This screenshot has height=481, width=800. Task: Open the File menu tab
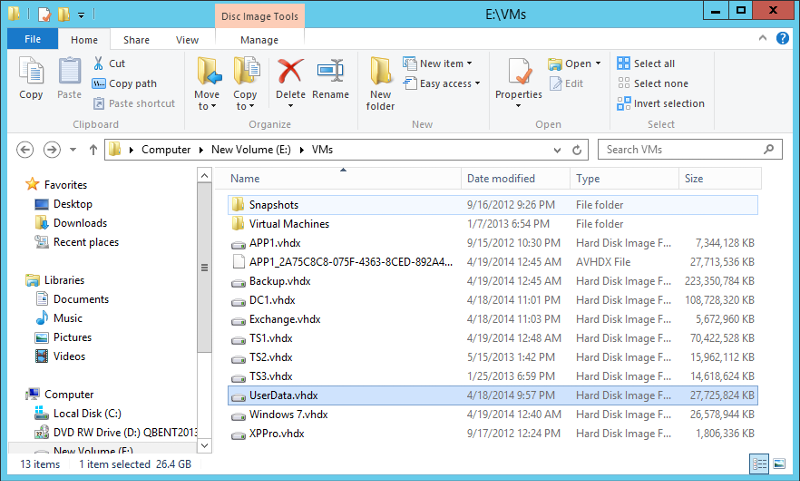(33, 39)
